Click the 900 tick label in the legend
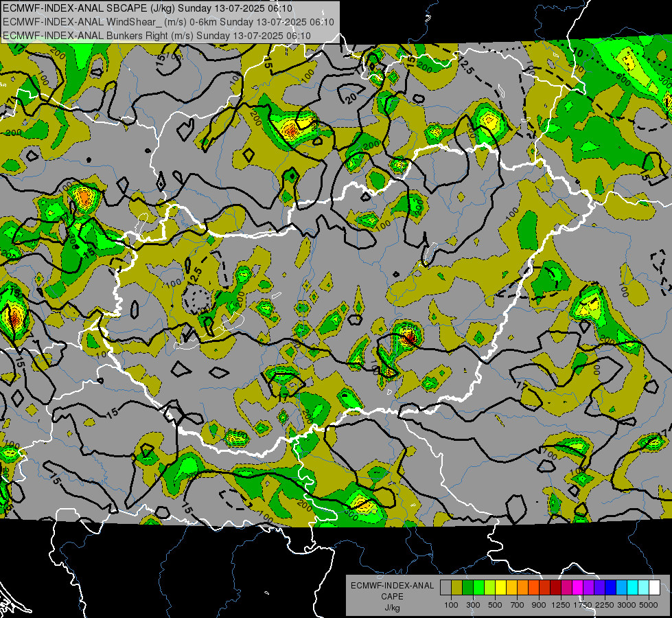672x618 pixels. pos(539,605)
